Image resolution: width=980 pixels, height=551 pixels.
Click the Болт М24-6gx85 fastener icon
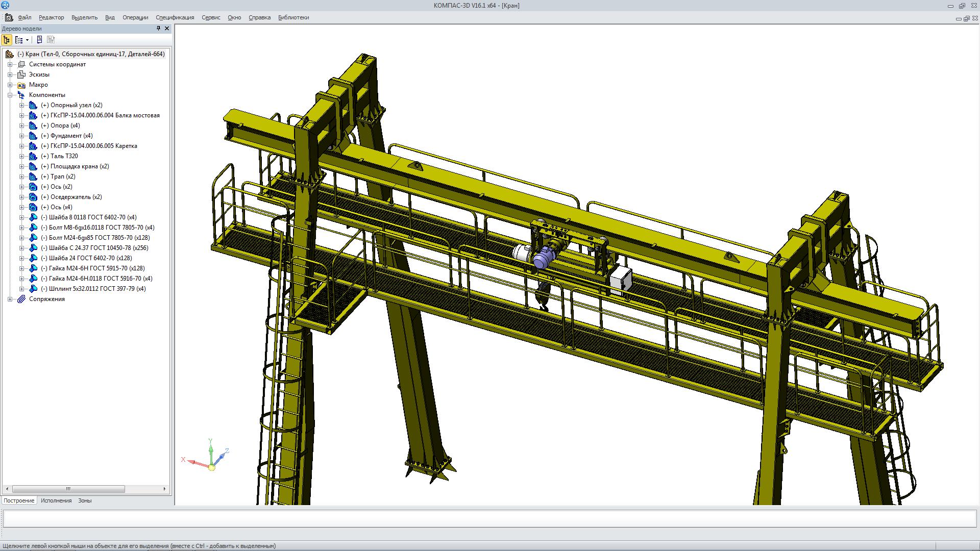click(33, 238)
